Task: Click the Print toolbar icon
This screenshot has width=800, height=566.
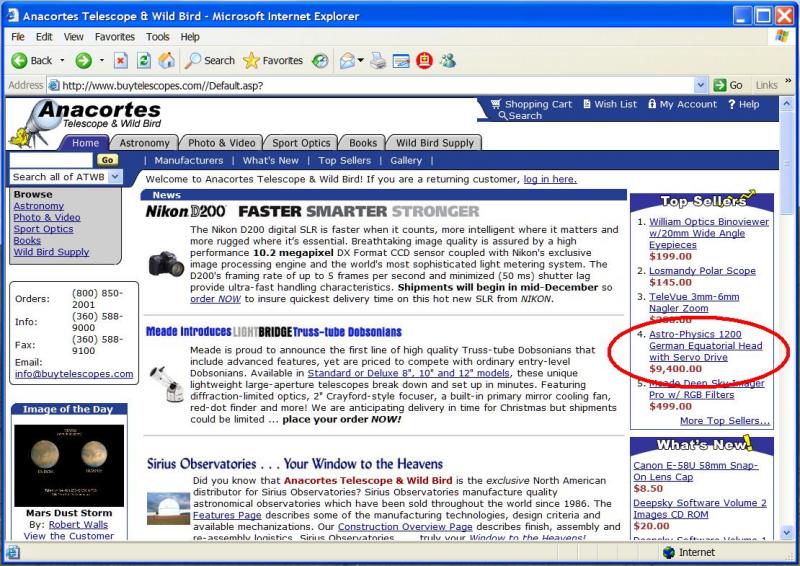Action: pos(378,61)
